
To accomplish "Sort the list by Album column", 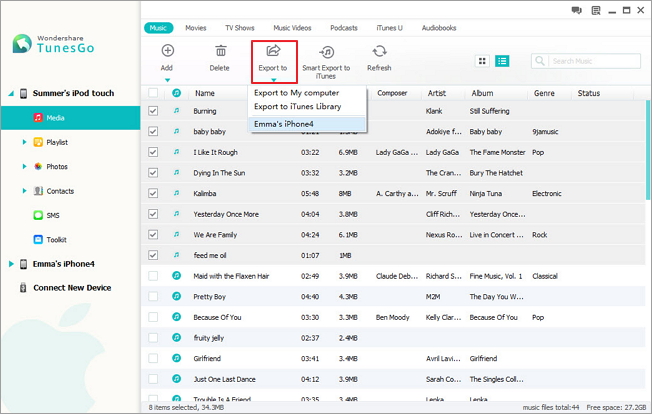I will pos(482,93).
